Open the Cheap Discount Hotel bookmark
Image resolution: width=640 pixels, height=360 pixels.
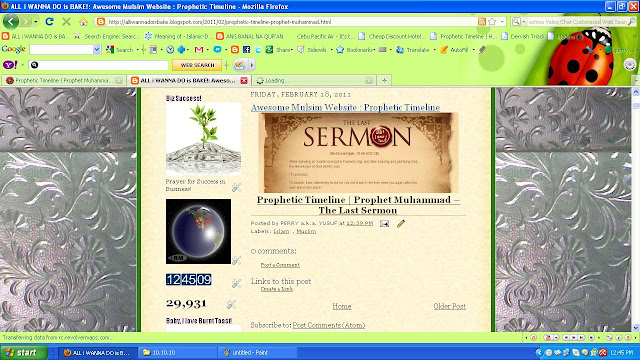tap(391, 36)
